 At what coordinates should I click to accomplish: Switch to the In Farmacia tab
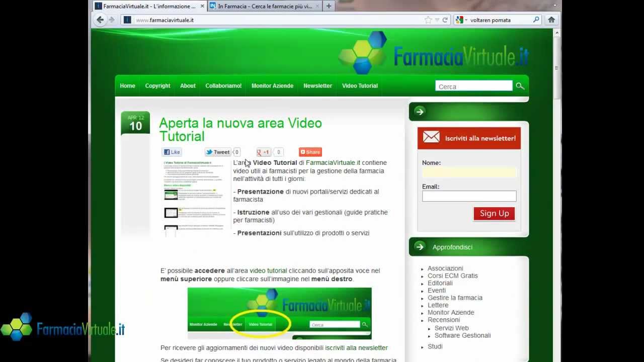[x=265, y=6]
